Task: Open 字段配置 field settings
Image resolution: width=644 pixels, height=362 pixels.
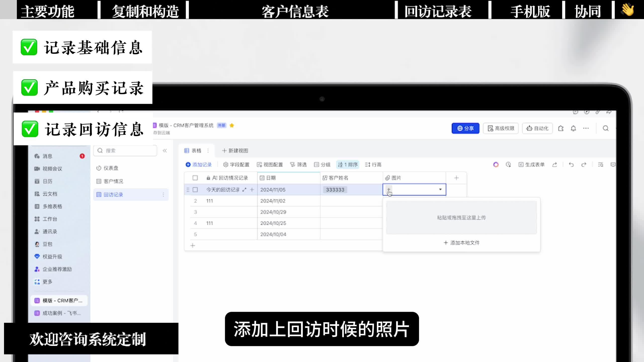Action: click(x=236, y=165)
